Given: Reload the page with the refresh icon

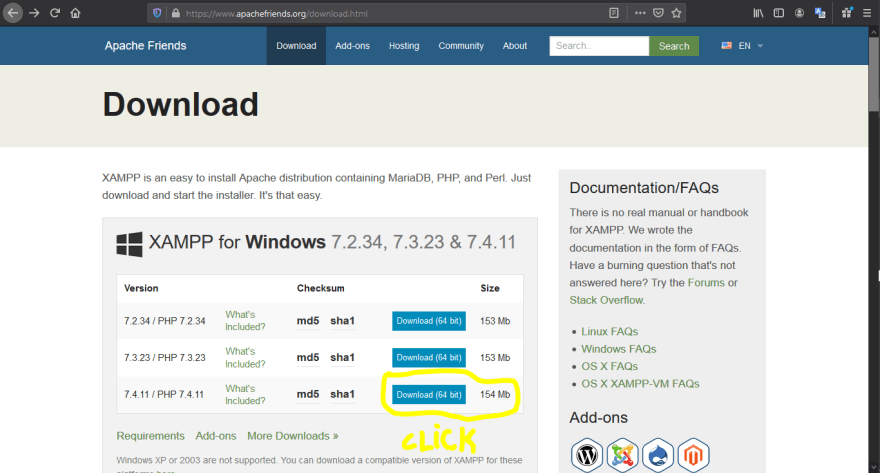Looking at the screenshot, I should [x=55, y=13].
